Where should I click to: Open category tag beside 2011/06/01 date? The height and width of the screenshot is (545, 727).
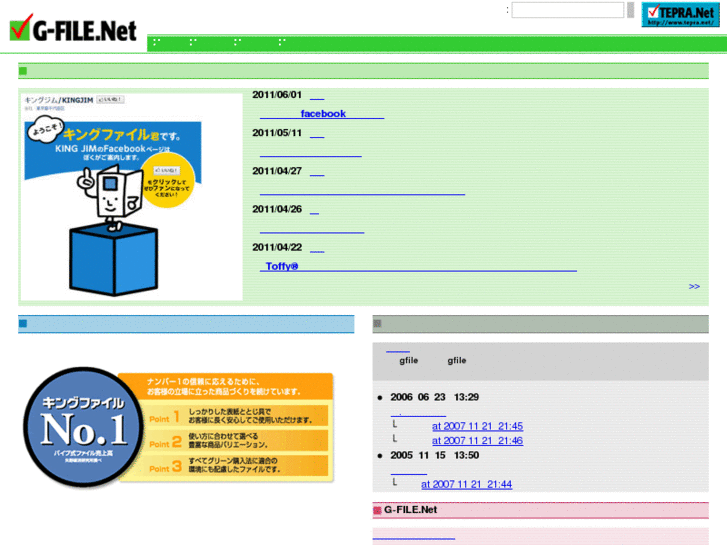click(317, 96)
